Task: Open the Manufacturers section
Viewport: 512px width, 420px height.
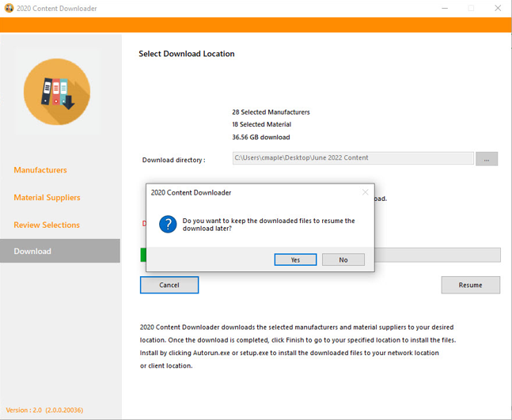Action: pos(40,170)
